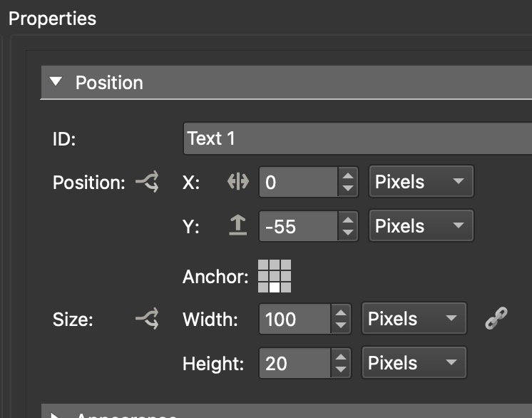Click the ID text field
This screenshot has height=418, width=532.
(x=357, y=138)
